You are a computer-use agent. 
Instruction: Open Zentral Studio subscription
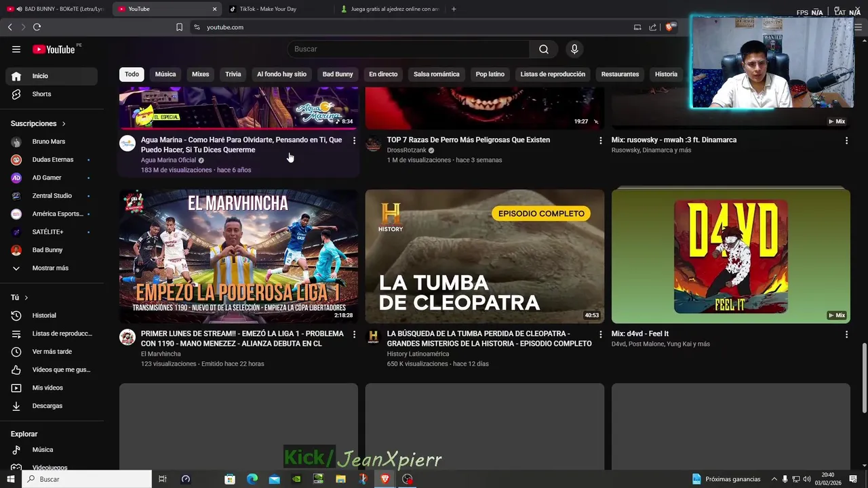pyautogui.click(x=52, y=196)
